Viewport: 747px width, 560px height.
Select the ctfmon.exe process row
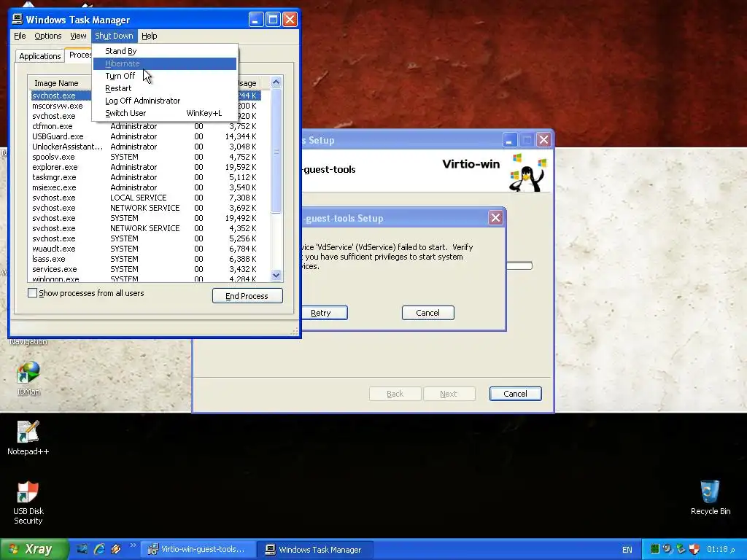coord(146,126)
